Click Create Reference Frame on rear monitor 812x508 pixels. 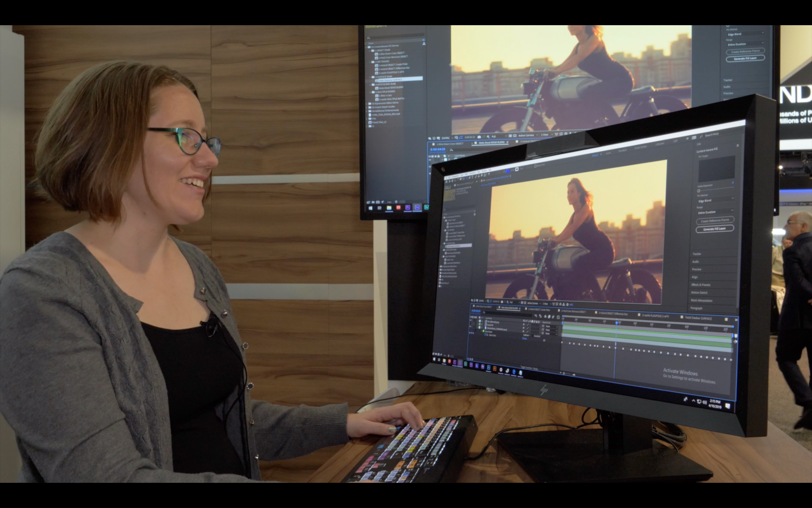pos(745,51)
